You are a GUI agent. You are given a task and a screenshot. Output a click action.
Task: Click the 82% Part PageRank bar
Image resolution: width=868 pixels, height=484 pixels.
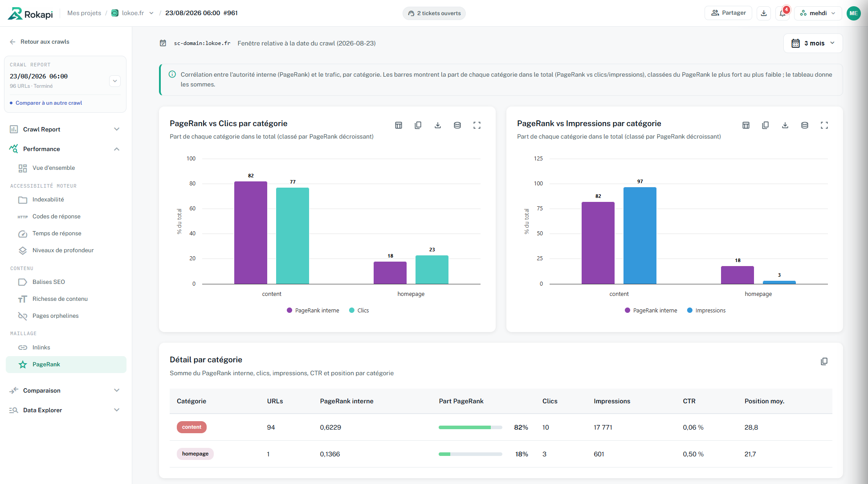pos(470,427)
